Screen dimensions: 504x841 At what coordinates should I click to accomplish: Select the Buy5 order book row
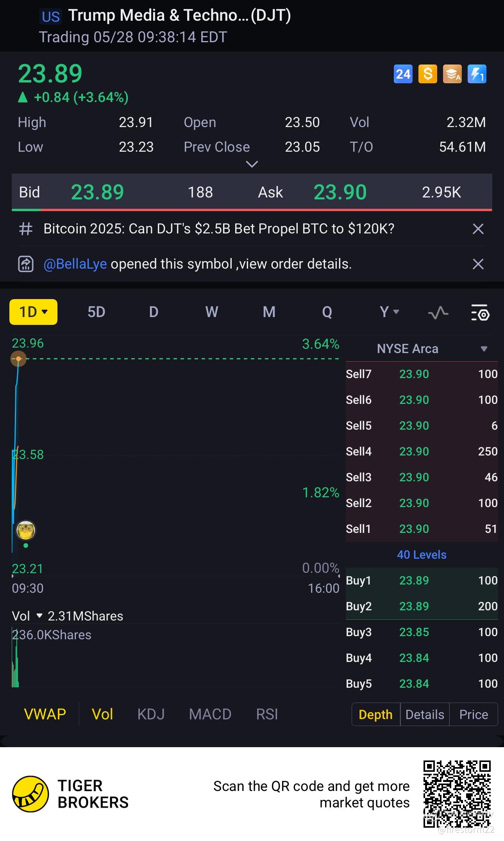click(x=422, y=684)
